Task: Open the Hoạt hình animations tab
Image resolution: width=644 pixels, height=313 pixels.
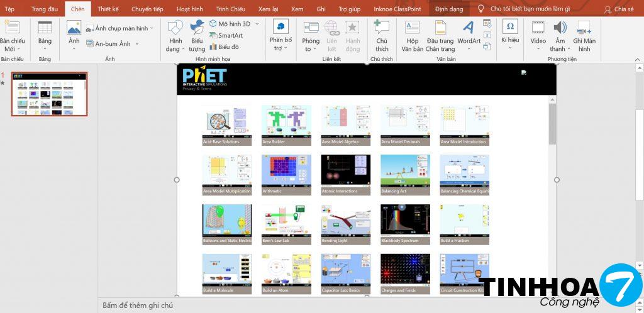Action: pos(189,9)
